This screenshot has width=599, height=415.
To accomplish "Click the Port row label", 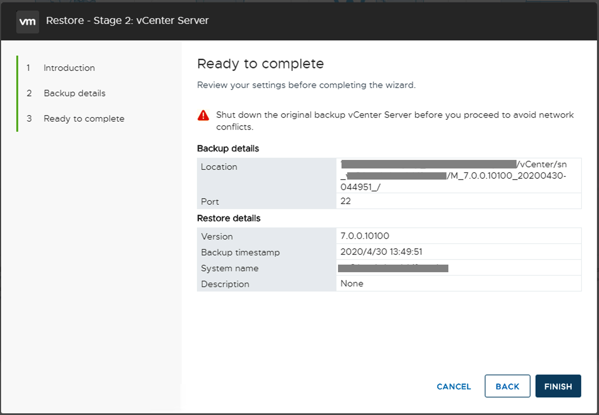I will coord(210,201).
